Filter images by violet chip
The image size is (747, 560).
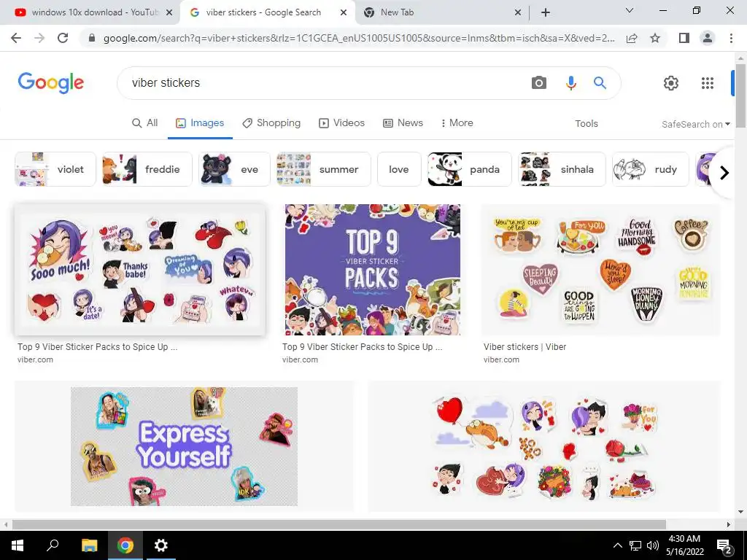(x=55, y=169)
